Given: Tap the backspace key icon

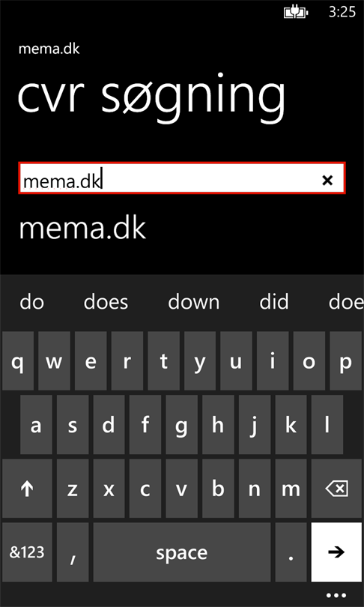Looking at the screenshot, I should (336, 488).
